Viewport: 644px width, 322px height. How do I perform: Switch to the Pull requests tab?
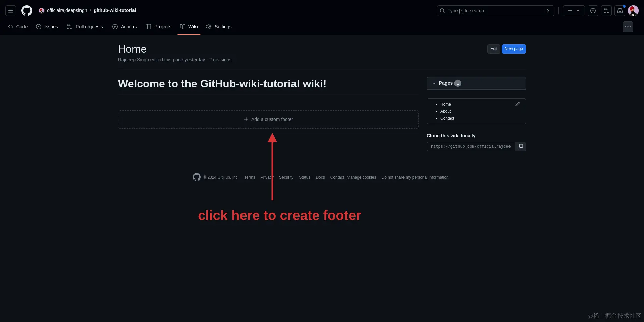(x=85, y=27)
